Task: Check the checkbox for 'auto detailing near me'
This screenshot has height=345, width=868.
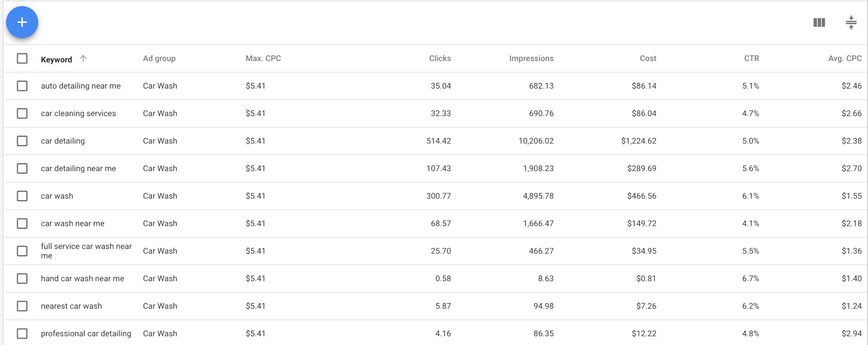Action: [22, 86]
